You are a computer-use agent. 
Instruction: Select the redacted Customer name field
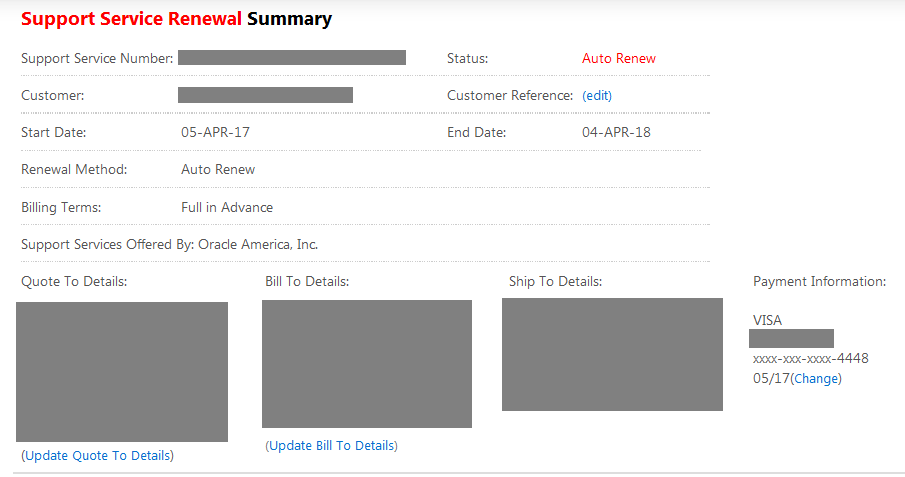(x=265, y=95)
